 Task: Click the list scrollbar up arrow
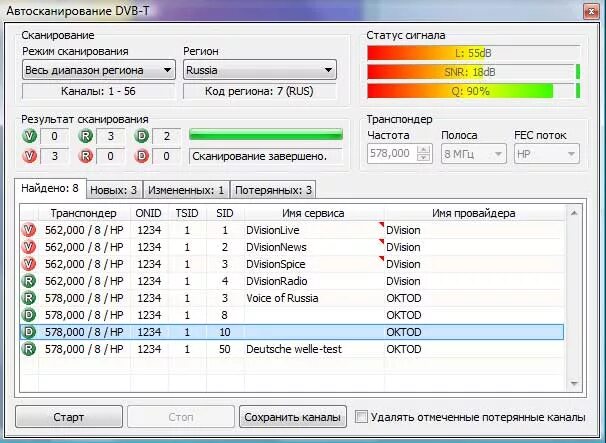coord(574,213)
